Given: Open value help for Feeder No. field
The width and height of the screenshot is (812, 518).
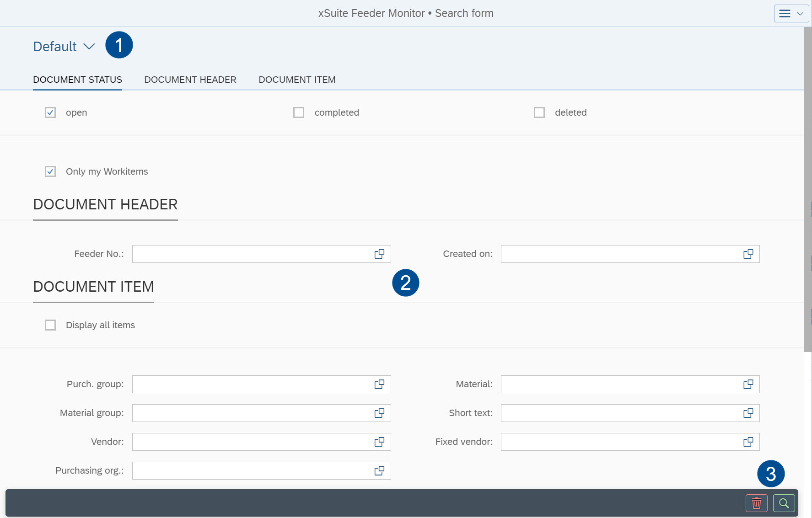Looking at the screenshot, I should pos(379,254).
